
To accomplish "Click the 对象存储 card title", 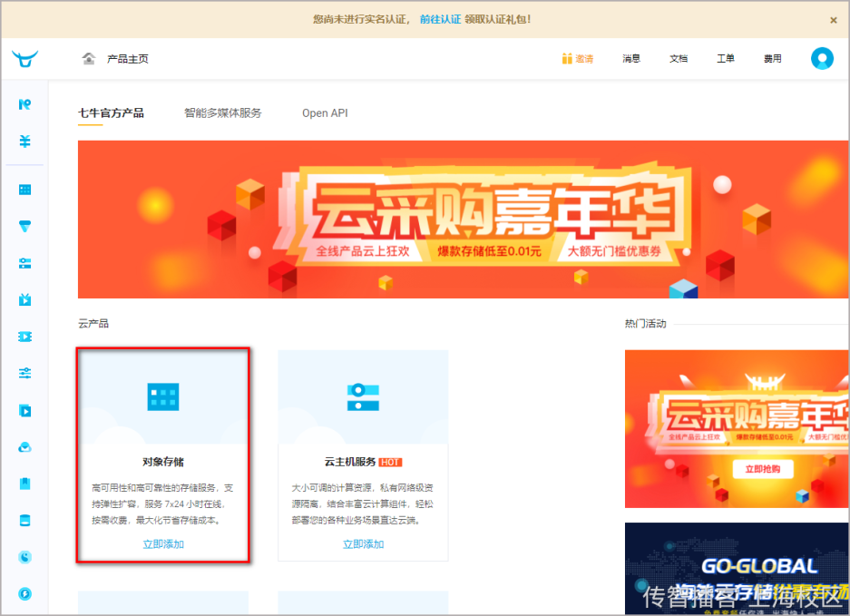I will [x=163, y=462].
